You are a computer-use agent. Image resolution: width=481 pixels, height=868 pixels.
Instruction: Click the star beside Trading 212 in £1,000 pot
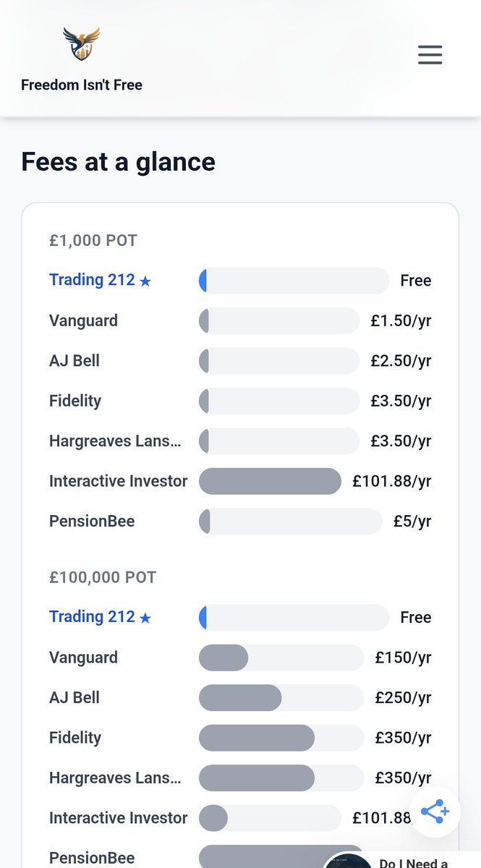click(145, 281)
